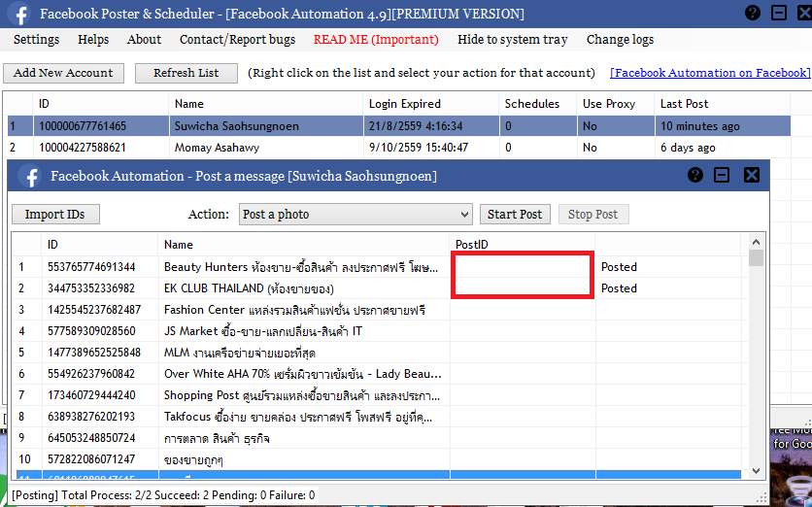The image size is (812, 507).
Task: Click Use Proxy column header
Action: 616,104
